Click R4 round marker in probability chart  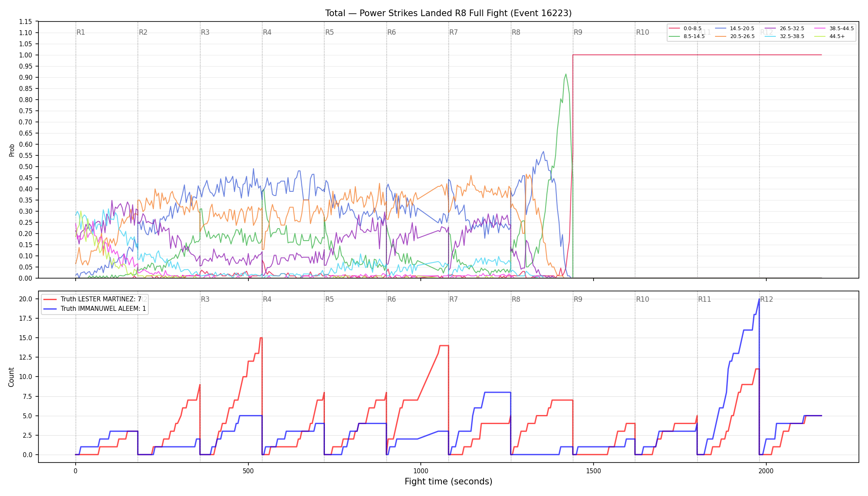pos(267,32)
